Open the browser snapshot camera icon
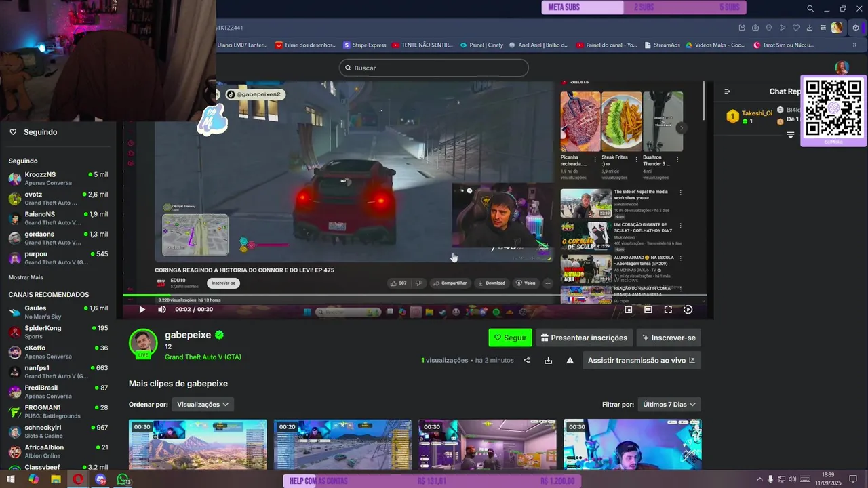868x488 pixels. [x=755, y=28]
